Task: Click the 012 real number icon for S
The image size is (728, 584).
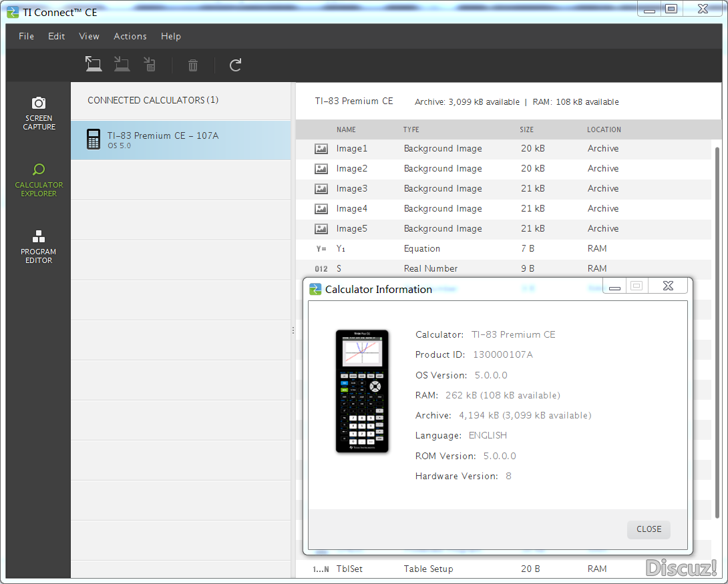Action: [321, 269]
